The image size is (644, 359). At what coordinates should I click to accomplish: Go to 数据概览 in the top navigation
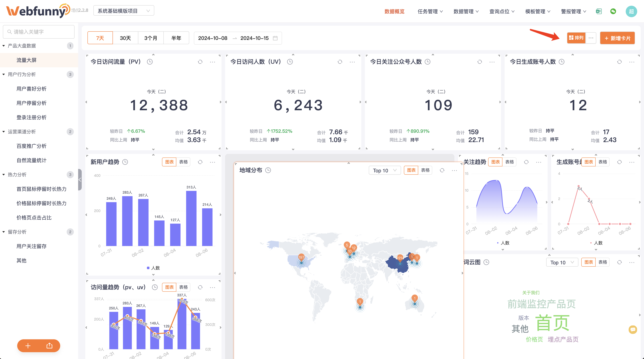click(x=394, y=11)
